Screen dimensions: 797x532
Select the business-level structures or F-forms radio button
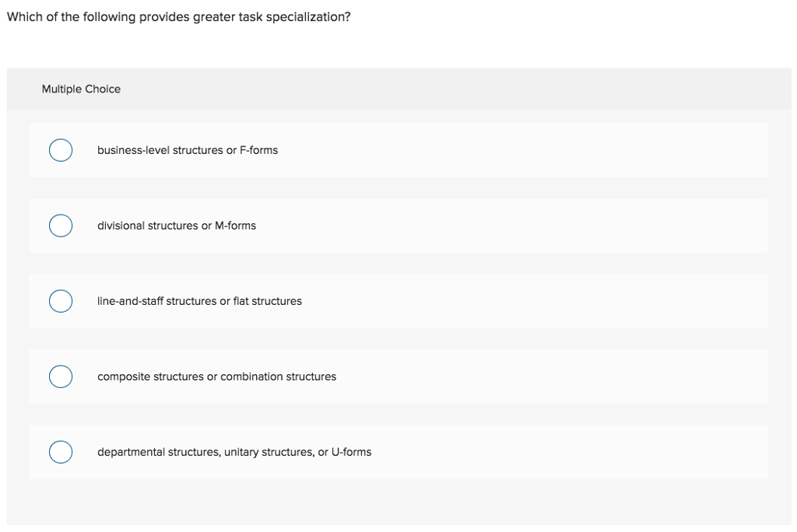click(x=61, y=150)
